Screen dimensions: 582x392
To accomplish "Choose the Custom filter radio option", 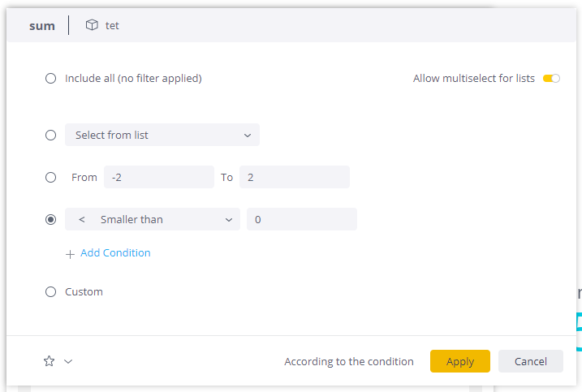I will 51,291.
